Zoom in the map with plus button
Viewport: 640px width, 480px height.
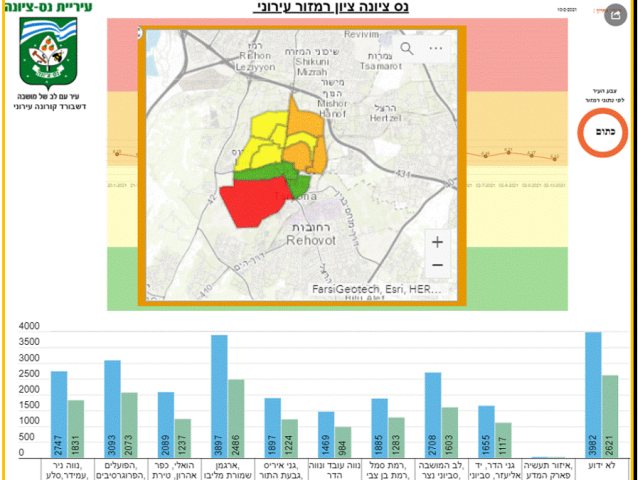pos(438,242)
